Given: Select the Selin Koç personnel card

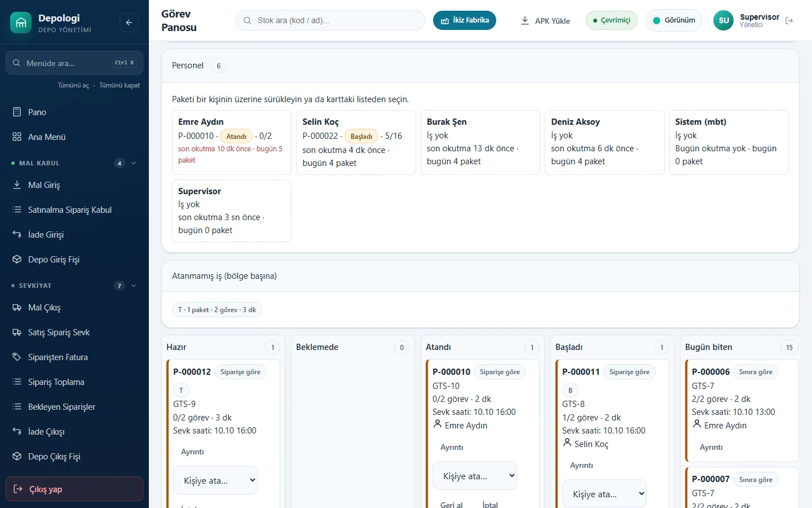Looking at the screenshot, I should [x=356, y=142].
